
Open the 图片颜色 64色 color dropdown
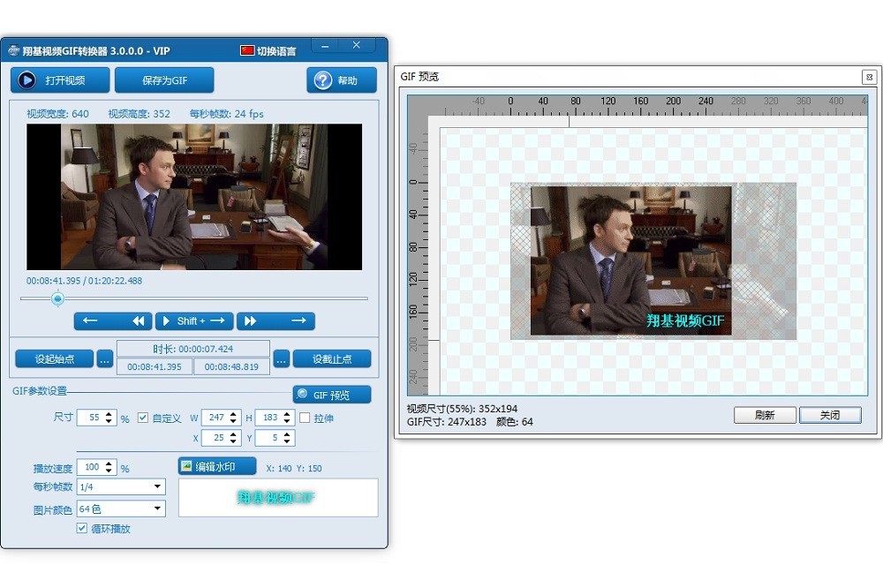157,509
